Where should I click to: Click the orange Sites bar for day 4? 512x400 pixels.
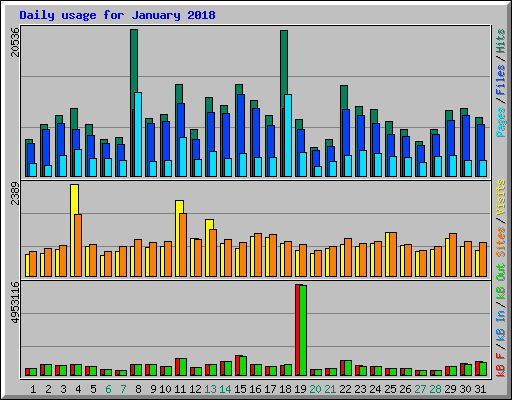point(78,245)
